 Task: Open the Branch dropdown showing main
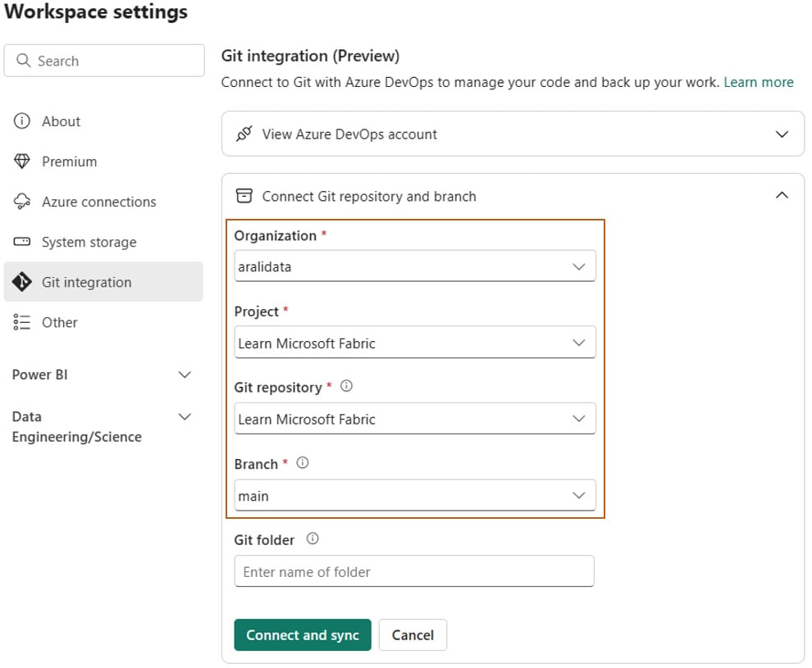415,495
